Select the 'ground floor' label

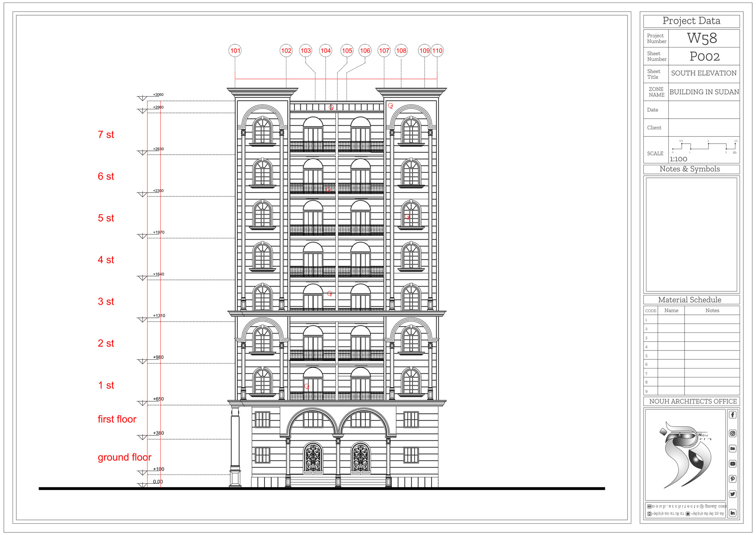124,457
